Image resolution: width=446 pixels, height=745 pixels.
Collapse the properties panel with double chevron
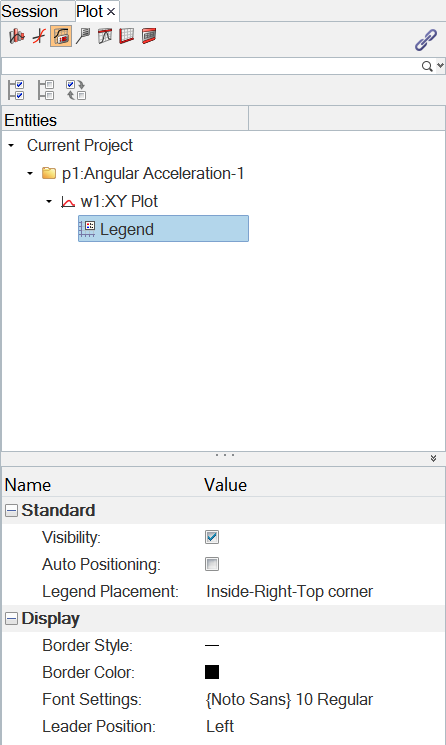[433, 458]
